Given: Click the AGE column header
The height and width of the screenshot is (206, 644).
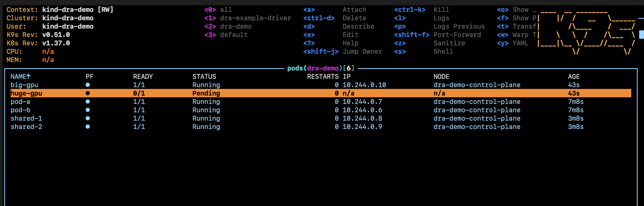Looking at the screenshot, I should click(573, 76).
